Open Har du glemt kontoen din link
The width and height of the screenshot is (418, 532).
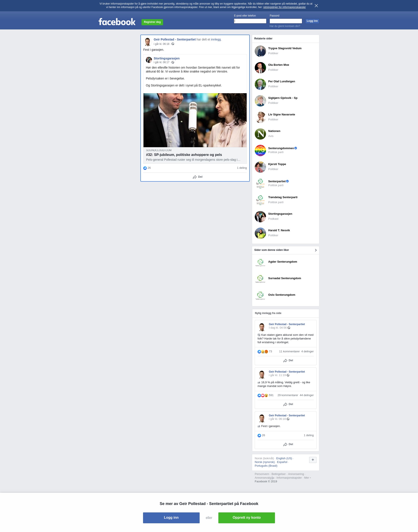pyautogui.click(x=285, y=26)
